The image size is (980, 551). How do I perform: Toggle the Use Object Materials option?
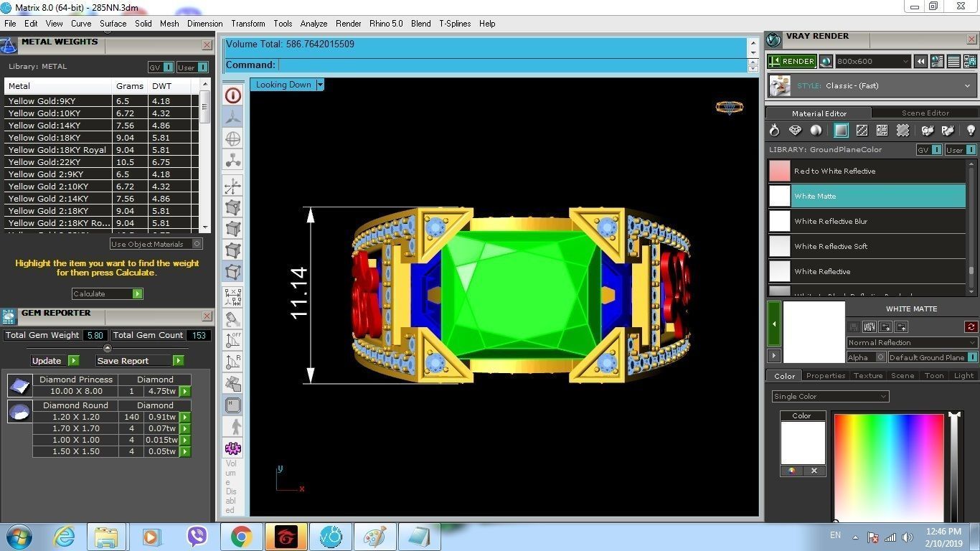click(156, 244)
